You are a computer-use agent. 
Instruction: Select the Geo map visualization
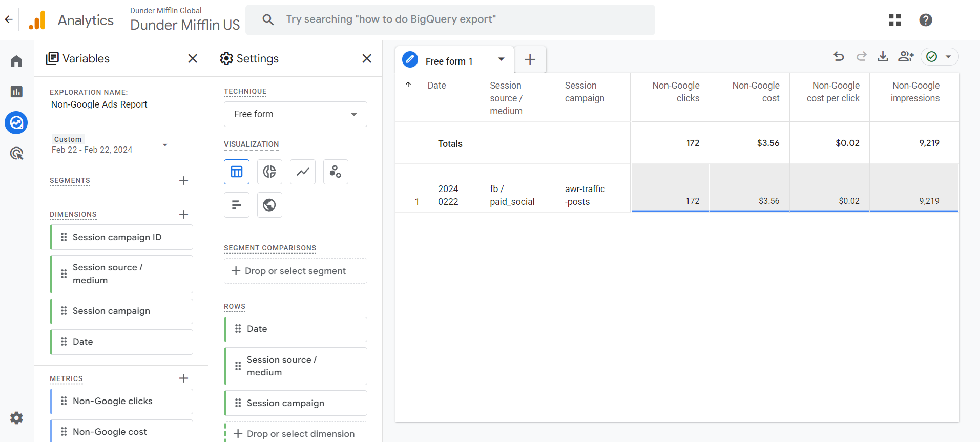tap(269, 205)
